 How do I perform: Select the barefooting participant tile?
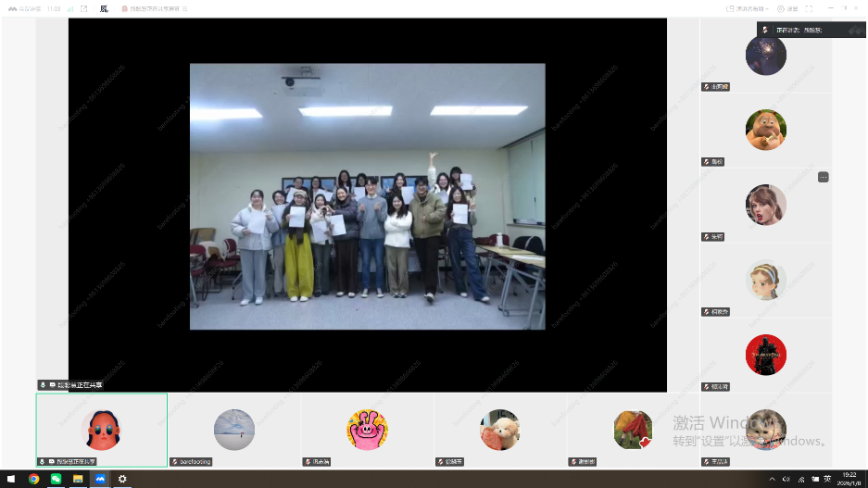pos(234,430)
